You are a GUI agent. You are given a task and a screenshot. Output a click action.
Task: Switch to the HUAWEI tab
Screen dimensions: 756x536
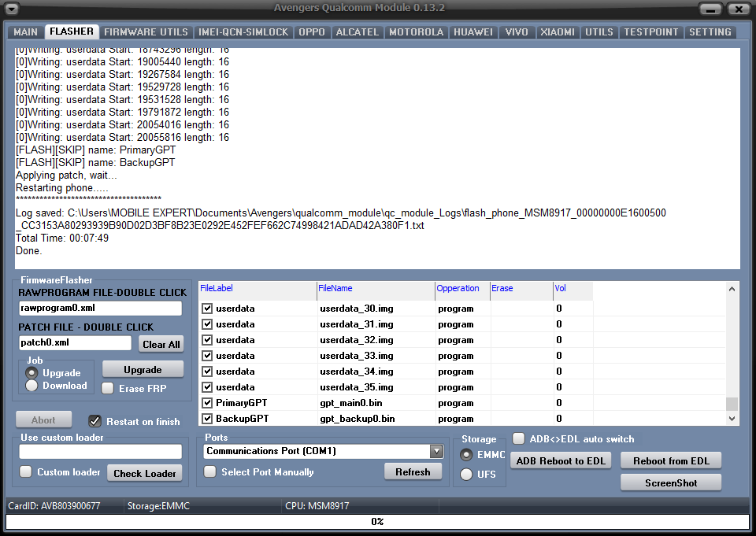click(x=473, y=31)
